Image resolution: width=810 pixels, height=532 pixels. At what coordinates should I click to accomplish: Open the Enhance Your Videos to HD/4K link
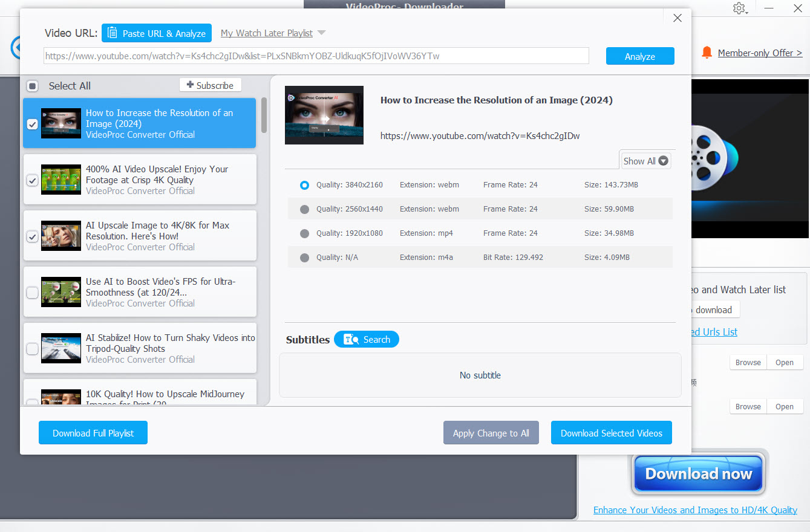tap(694, 510)
